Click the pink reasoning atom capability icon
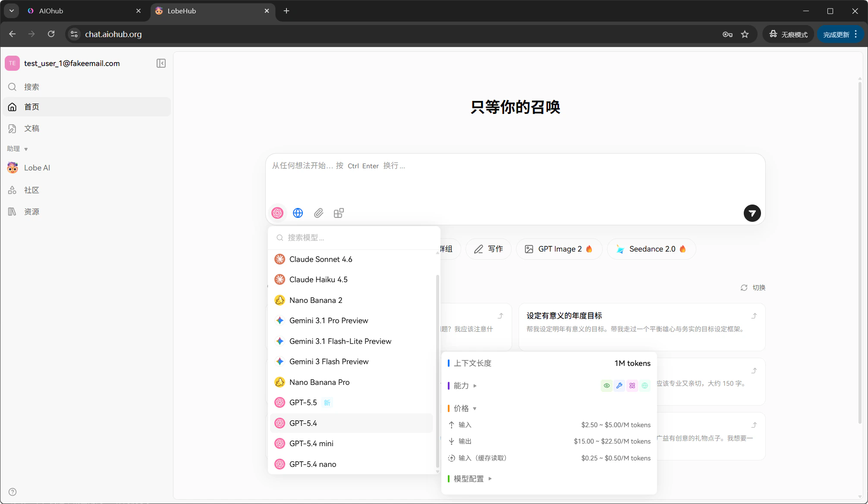The image size is (868, 504). (632, 386)
